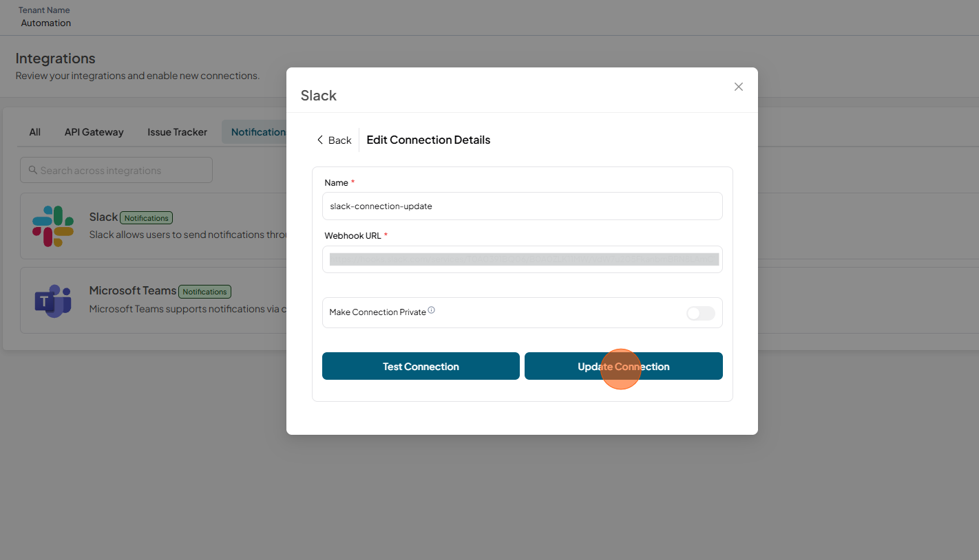Viewport: 979px width, 560px height.
Task: Click the Microsoft Teams logo icon
Action: pos(53,301)
